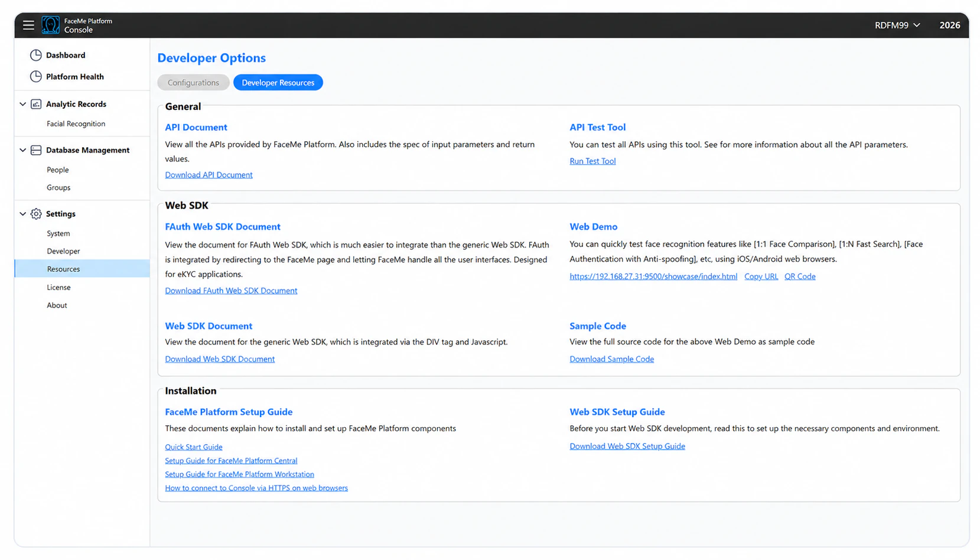980x560 pixels.
Task: Click the Database Management label
Action: coord(87,150)
